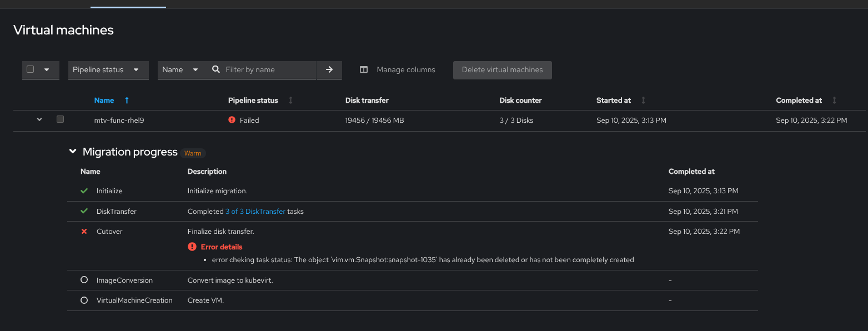Click the Cutover failed X icon
868x331 pixels.
[84, 232]
